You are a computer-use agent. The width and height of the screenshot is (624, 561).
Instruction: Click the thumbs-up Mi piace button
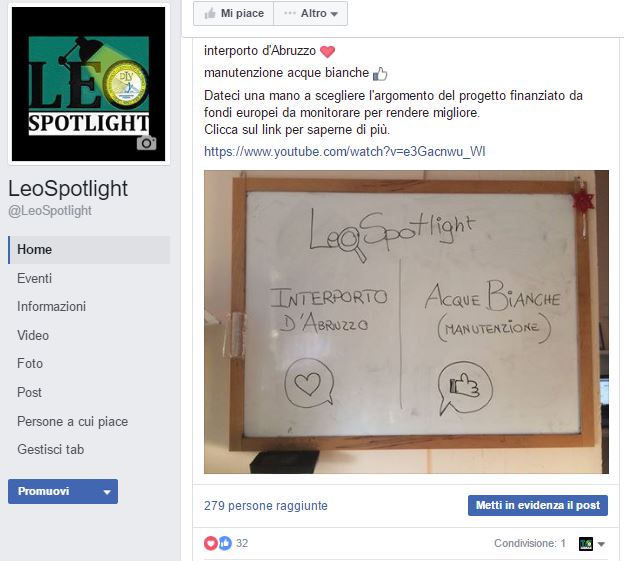click(x=234, y=14)
